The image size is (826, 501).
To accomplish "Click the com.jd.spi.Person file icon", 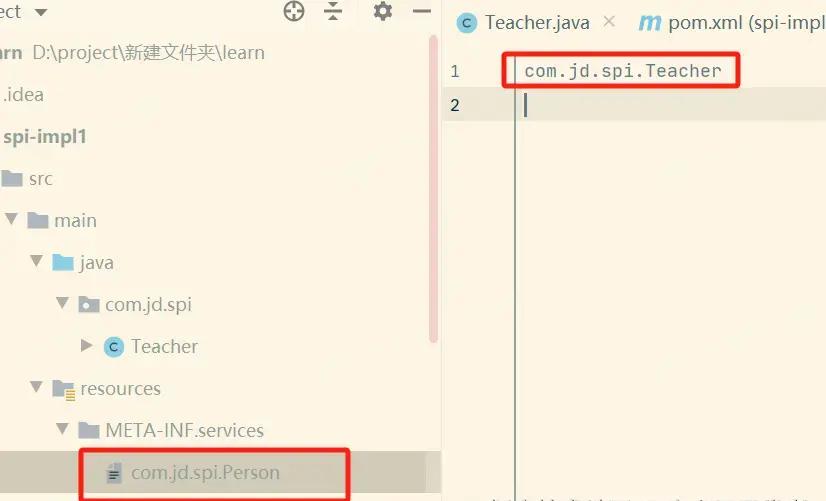I will [114, 473].
